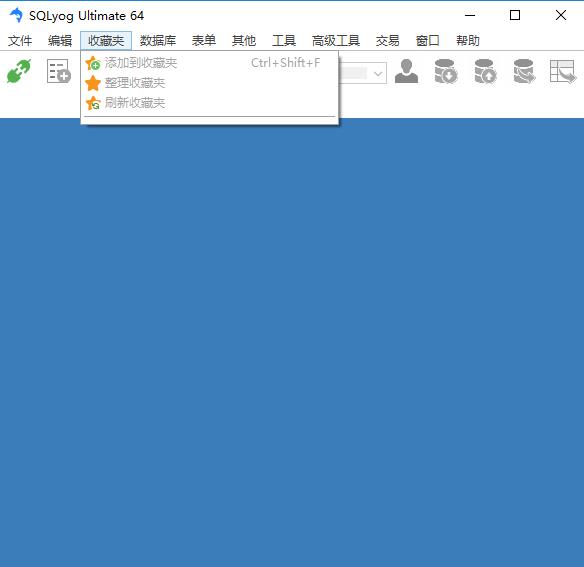584x567 pixels.
Task: Open the 交易 menu
Action: [387, 40]
